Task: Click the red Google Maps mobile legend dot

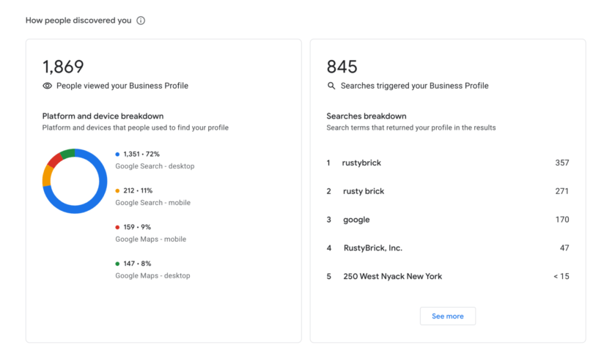Action: (x=117, y=227)
